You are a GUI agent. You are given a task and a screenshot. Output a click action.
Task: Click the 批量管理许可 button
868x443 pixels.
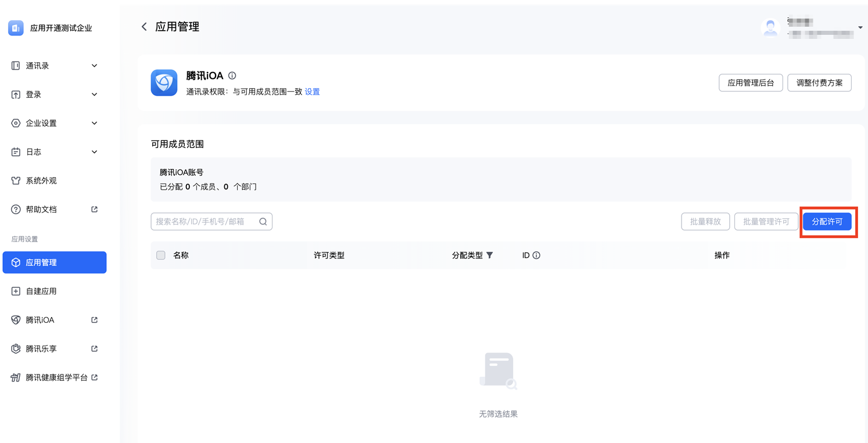point(766,222)
